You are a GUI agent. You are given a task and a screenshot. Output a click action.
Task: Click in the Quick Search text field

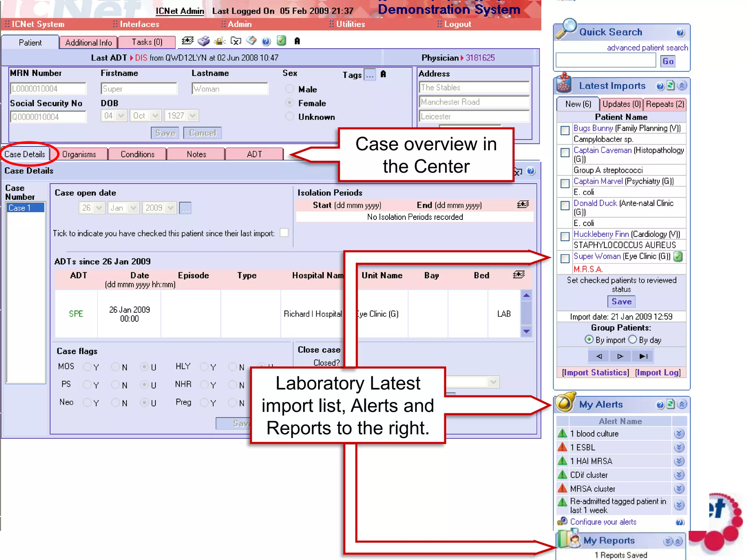point(605,61)
